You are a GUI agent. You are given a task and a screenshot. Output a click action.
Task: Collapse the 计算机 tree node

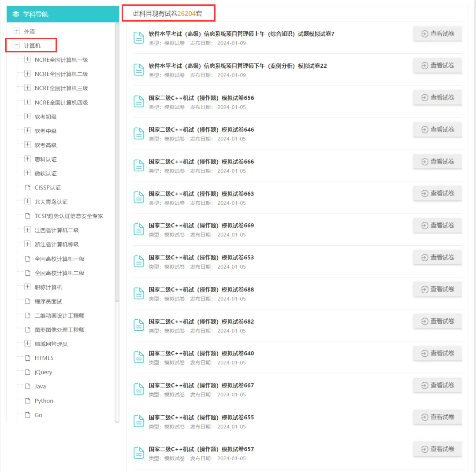[x=17, y=45]
